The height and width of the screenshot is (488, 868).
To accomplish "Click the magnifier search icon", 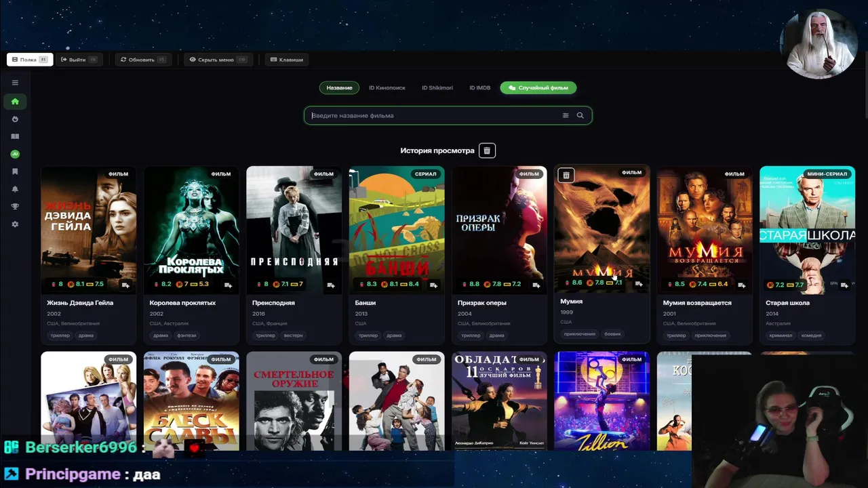I will click(x=580, y=115).
